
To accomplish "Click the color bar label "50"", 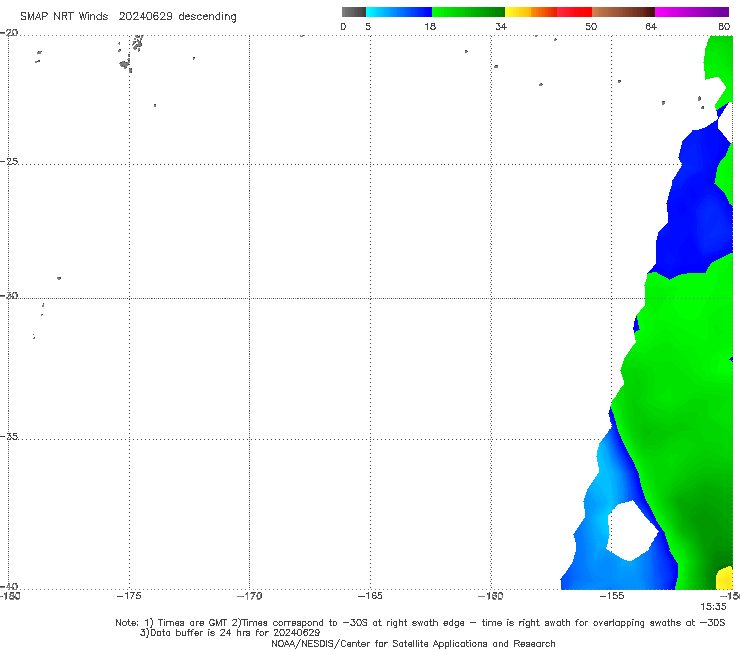I will click(591, 27).
